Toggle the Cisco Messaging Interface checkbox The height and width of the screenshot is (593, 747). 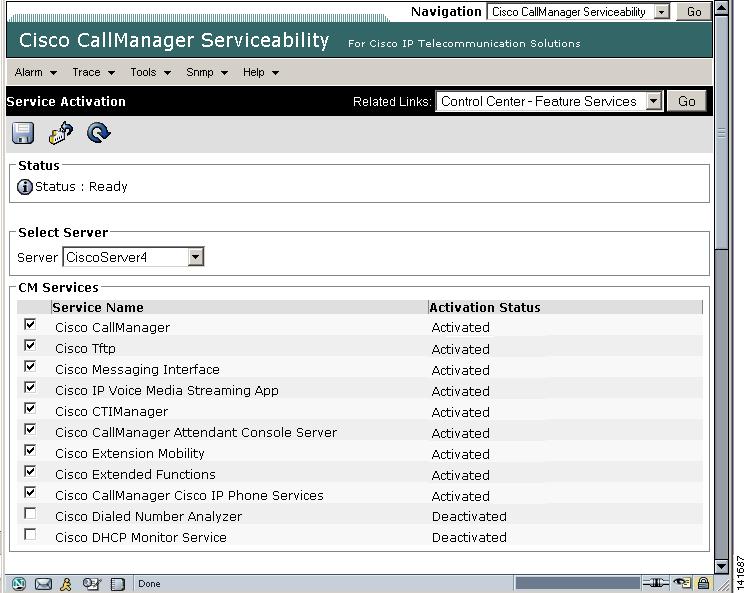click(30, 366)
